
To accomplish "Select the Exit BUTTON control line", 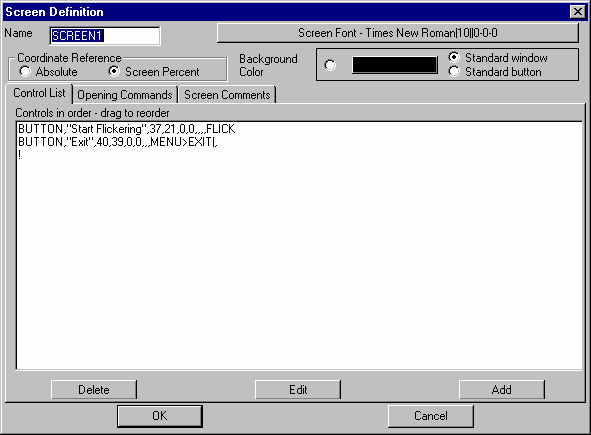I will tap(118, 142).
